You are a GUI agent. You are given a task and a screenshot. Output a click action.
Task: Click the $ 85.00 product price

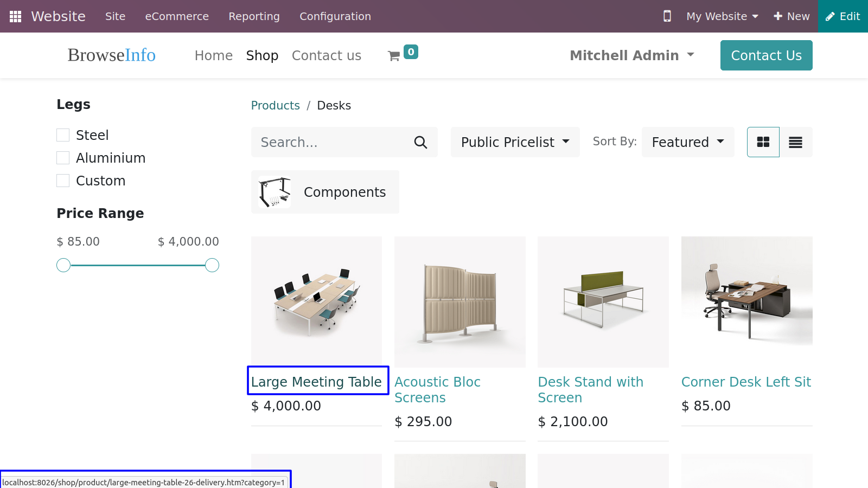tap(706, 406)
